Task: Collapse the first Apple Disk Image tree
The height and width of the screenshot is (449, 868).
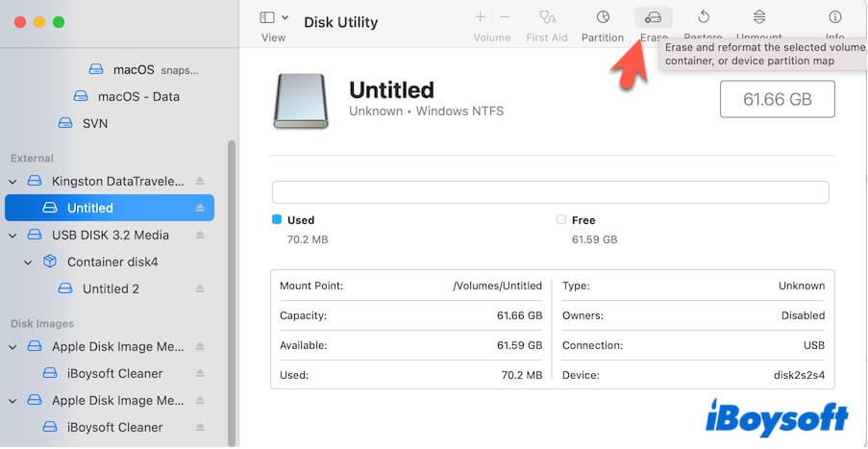Action: tap(13, 347)
